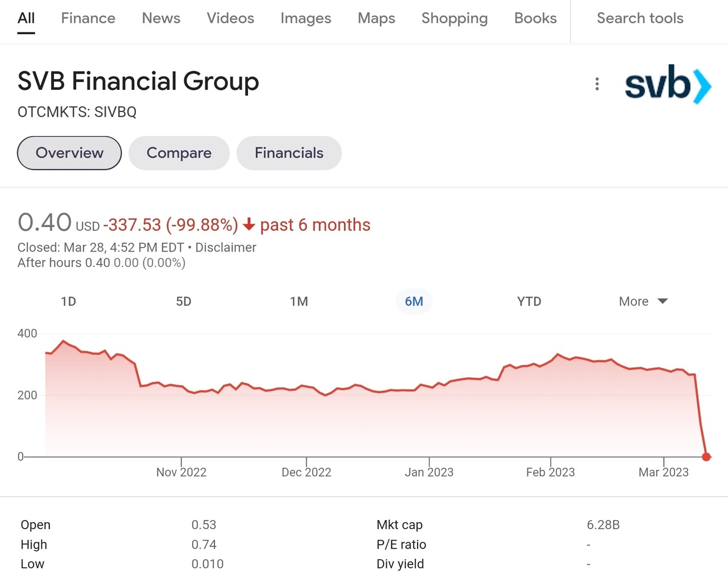728x586 pixels.
Task: Open the Shopping tab
Action: (x=454, y=18)
